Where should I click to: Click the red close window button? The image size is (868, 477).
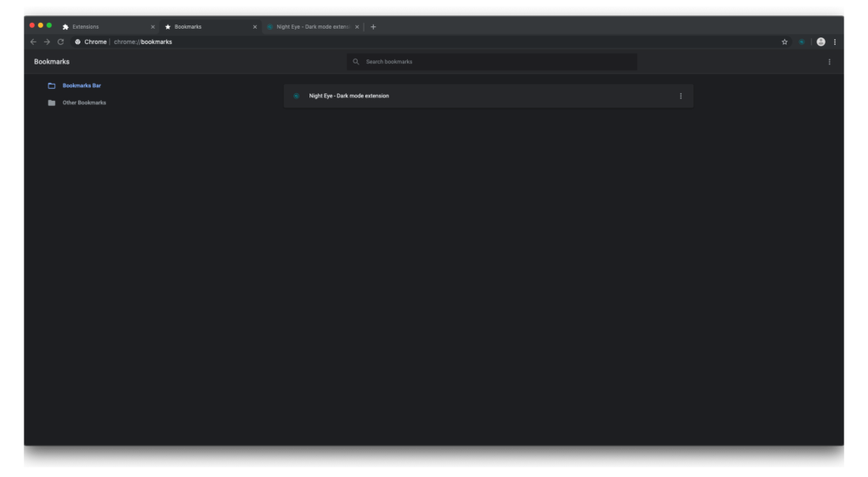[x=32, y=25]
